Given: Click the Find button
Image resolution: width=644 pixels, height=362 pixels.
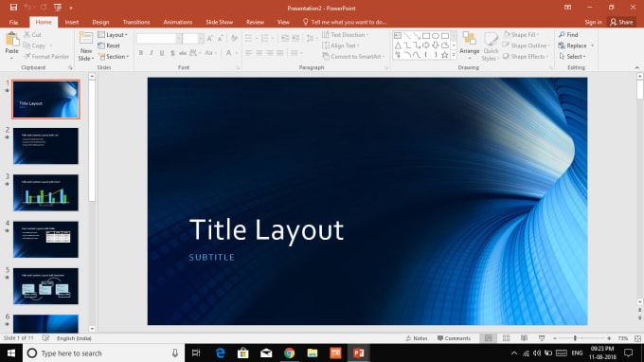Looking at the screenshot, I should click(568, 35).
